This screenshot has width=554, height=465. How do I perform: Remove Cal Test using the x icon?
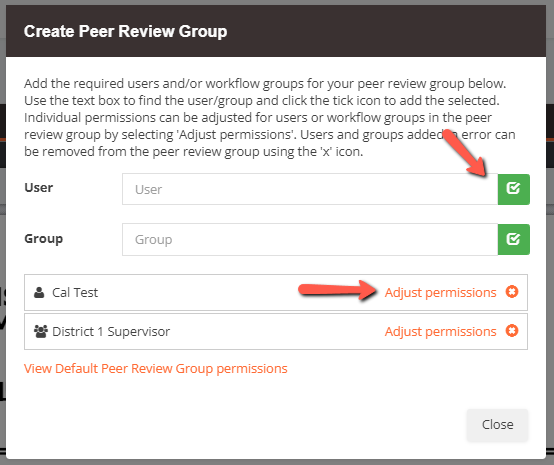coord(512,292)
